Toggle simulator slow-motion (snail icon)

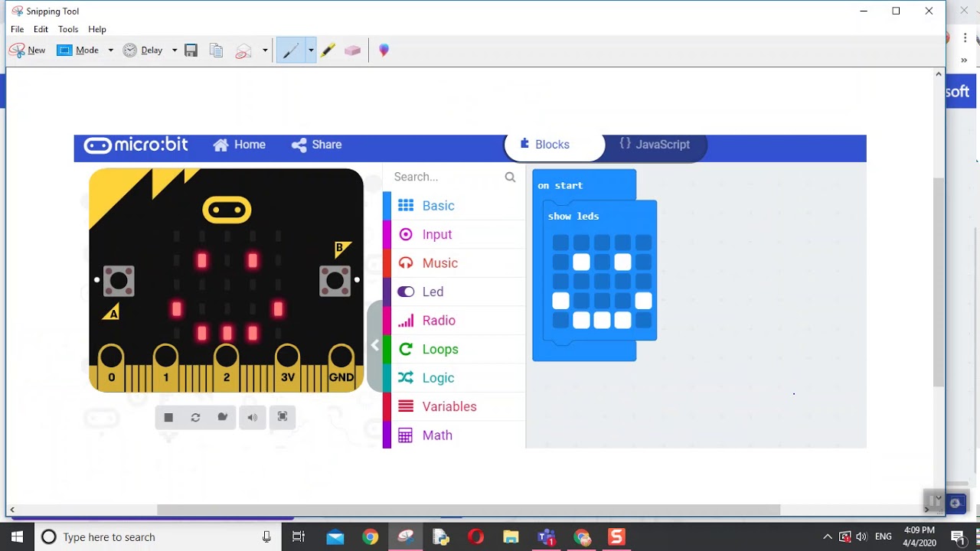[222, 417]
